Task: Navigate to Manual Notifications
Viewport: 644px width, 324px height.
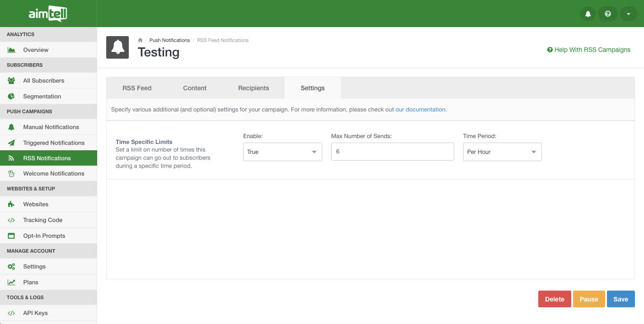Action: pyautogui.click(x=48, y=127)
